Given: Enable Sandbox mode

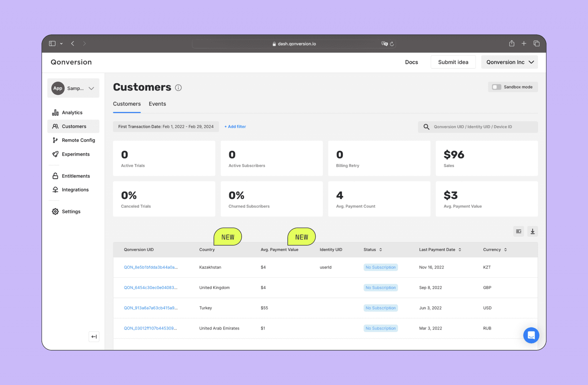Looking at the screenshot, I should (496, 87).
